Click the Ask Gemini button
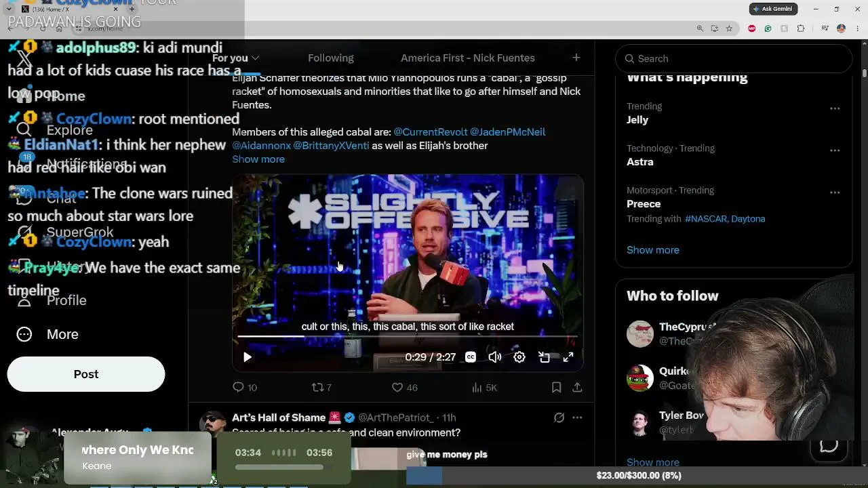The width and height of the screenshot is (868, 488). point(774,9)
